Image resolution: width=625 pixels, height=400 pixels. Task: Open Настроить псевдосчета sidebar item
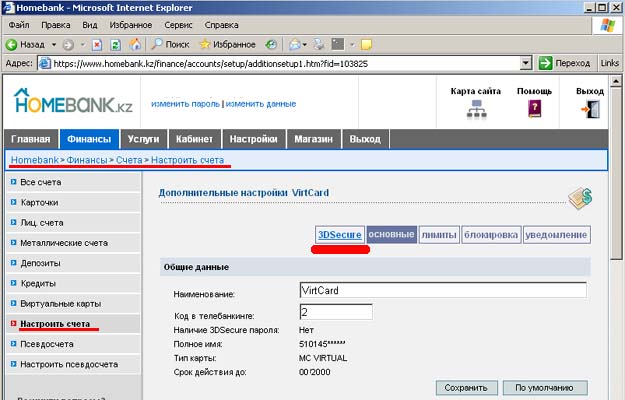tap(73, 365)
